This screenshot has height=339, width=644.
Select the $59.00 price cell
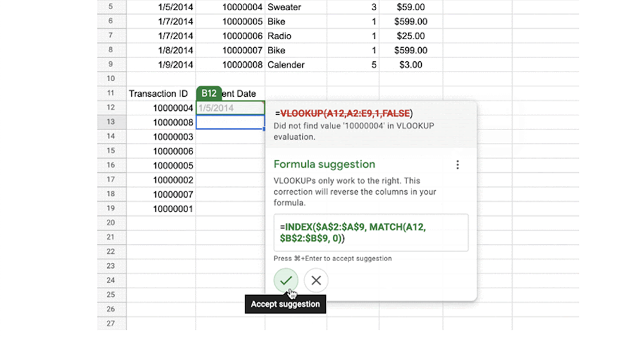tap(411, 7)
